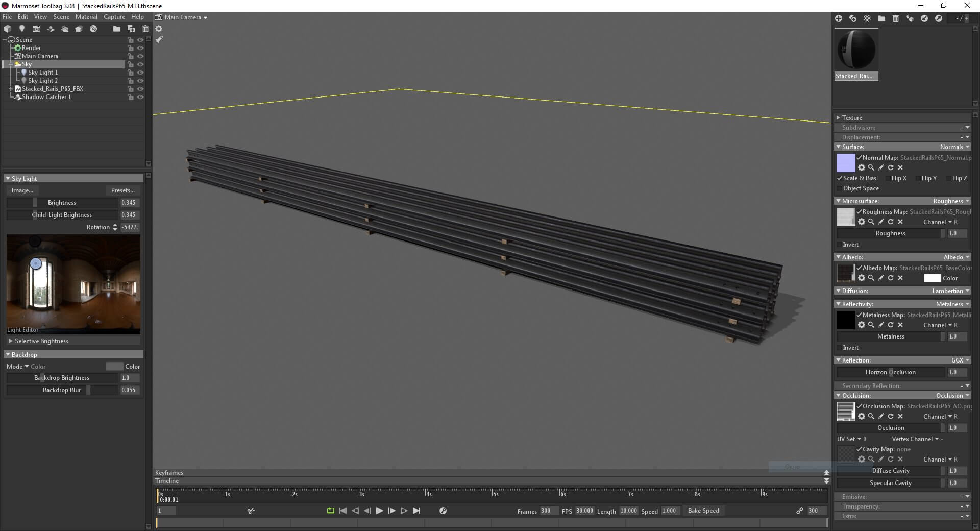Enable the Flip X checkbox
This screenshot has width=980, height=531.
[888, 178]
